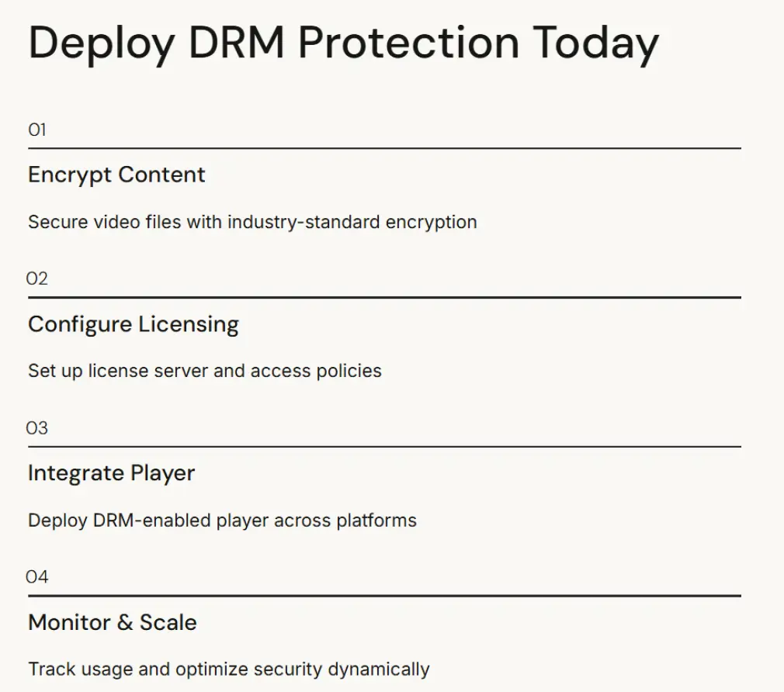The image size is (784, 692).
Task: Click the "Encrypt Content" heading
Action: click(116, 175)
